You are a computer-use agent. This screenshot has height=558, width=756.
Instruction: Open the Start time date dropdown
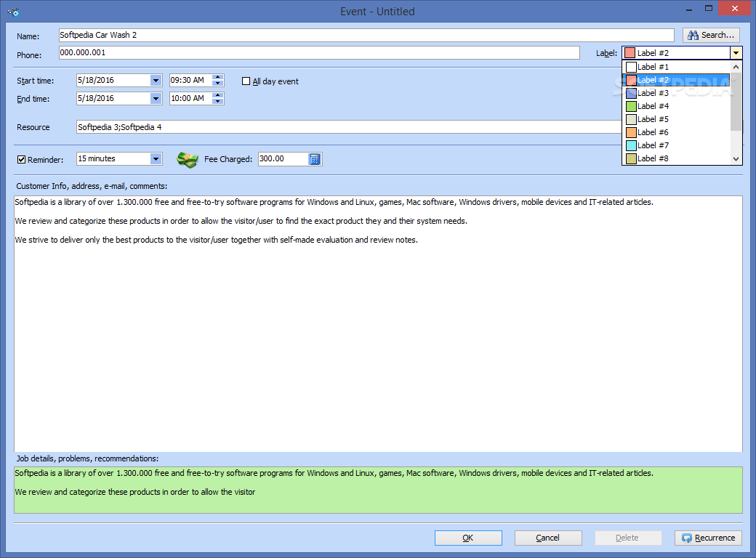click(x=156, y=81)
